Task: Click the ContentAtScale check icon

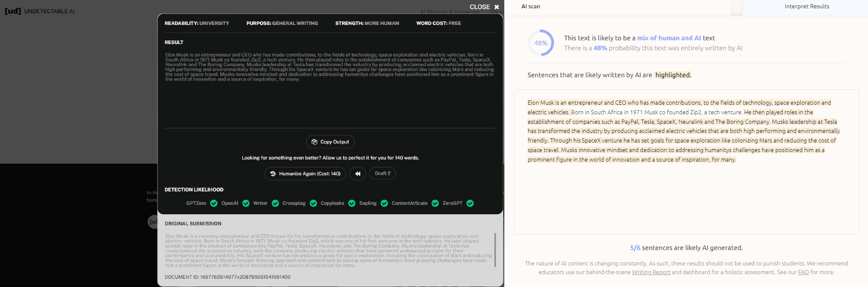Action: coord(435,203)
